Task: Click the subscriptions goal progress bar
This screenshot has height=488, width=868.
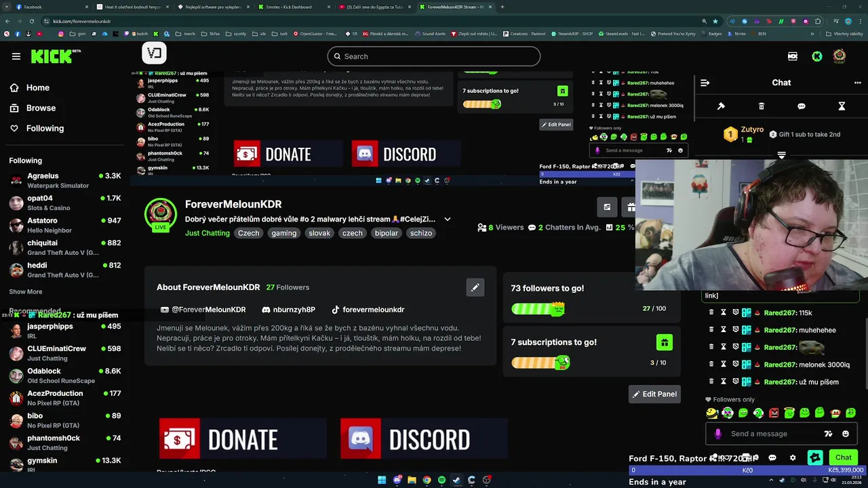Action: [x=540, y=363]
